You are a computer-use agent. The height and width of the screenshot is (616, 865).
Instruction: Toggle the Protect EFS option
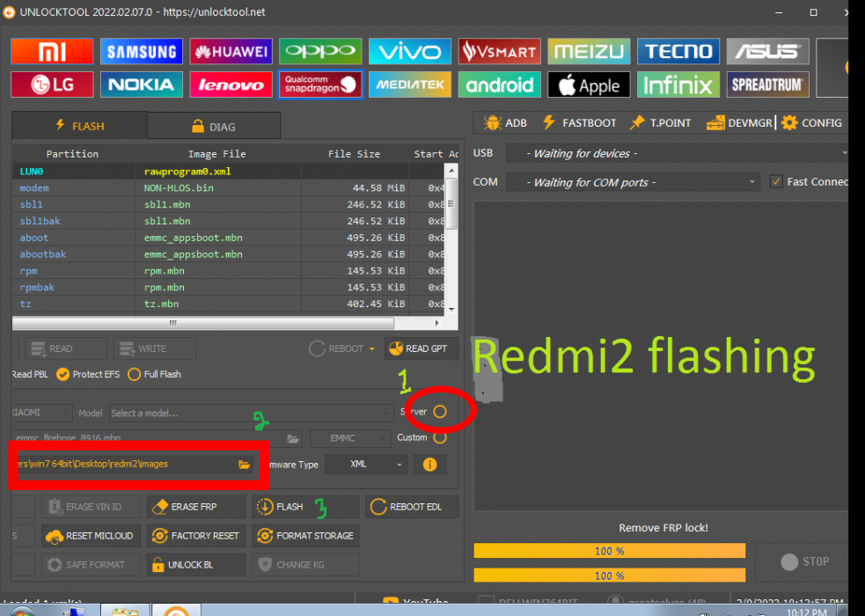point(88,375)
